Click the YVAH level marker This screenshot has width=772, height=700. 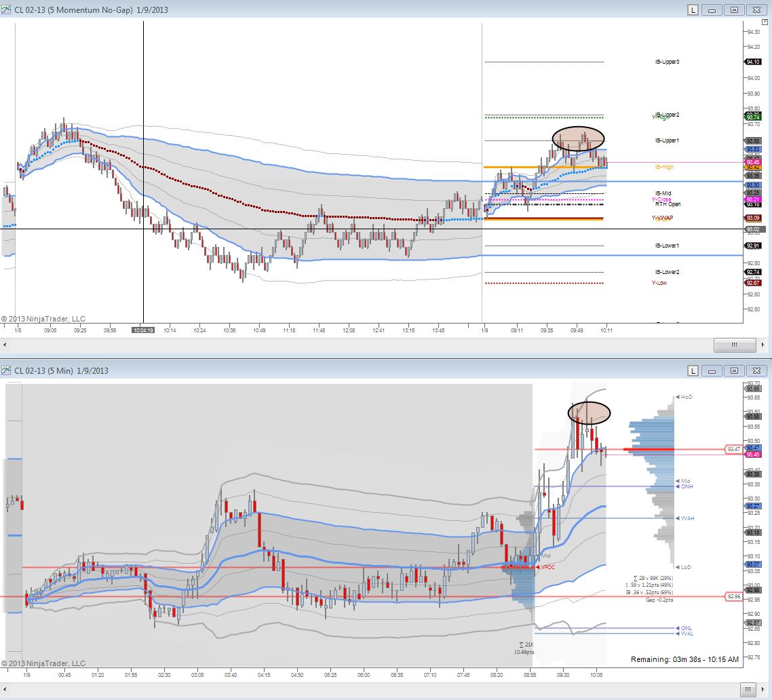click(685, 518)
